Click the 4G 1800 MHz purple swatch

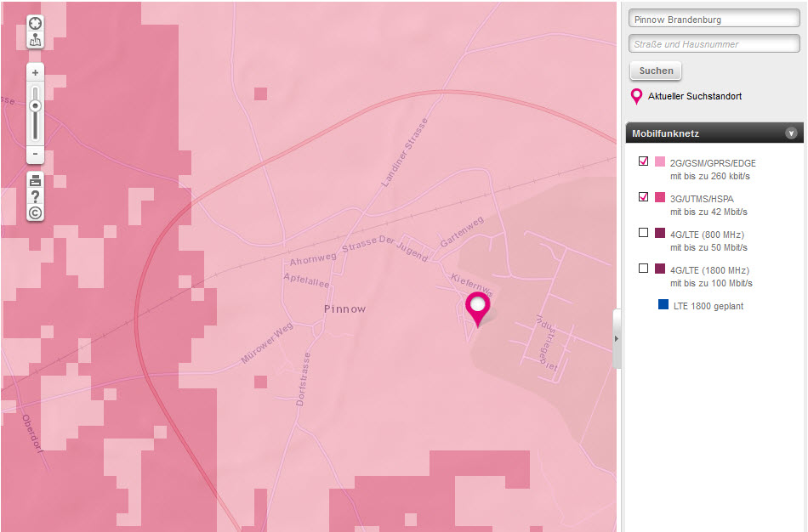pyautogui.click(x=660, y=268)
